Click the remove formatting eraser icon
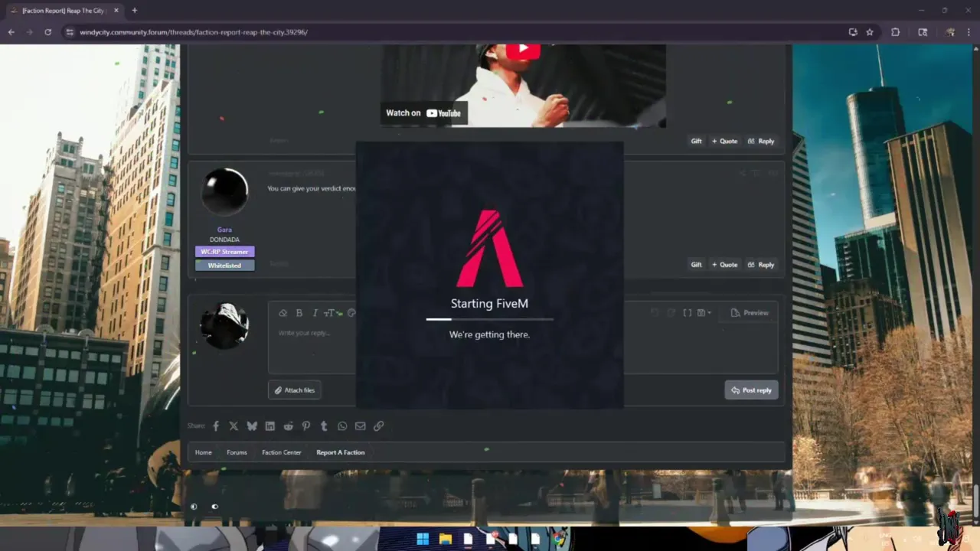Image resolution: width=980 pixels, height=551 pixels. pyautogui.click(x=283, y=313)
